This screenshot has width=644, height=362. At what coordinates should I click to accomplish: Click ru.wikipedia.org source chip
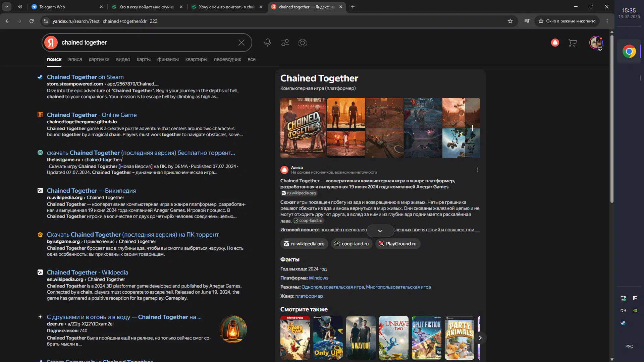pos(304,244)
